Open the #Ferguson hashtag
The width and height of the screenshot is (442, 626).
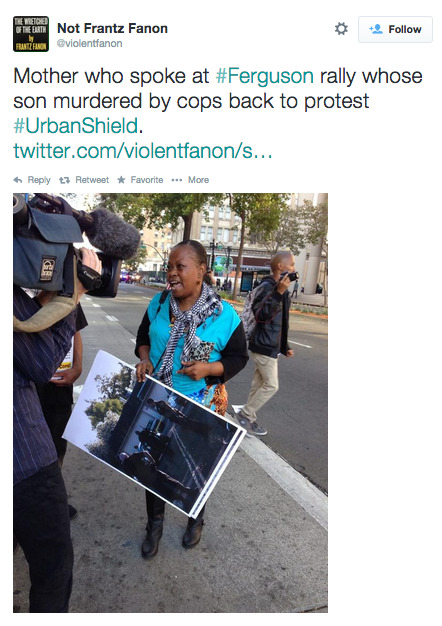click(265, 76)
